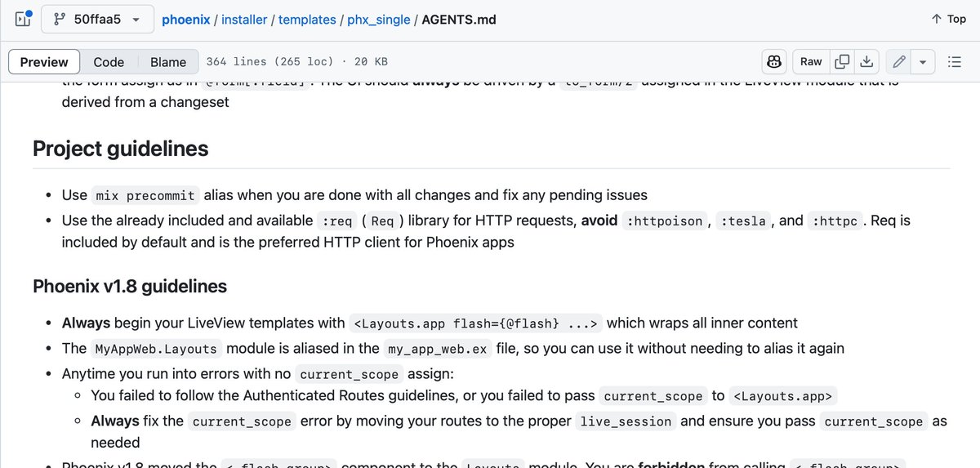Click the 'live_session' inline code
Viewport: 980px width, 468px height.
pyautogui.click(x=626, y=421)
